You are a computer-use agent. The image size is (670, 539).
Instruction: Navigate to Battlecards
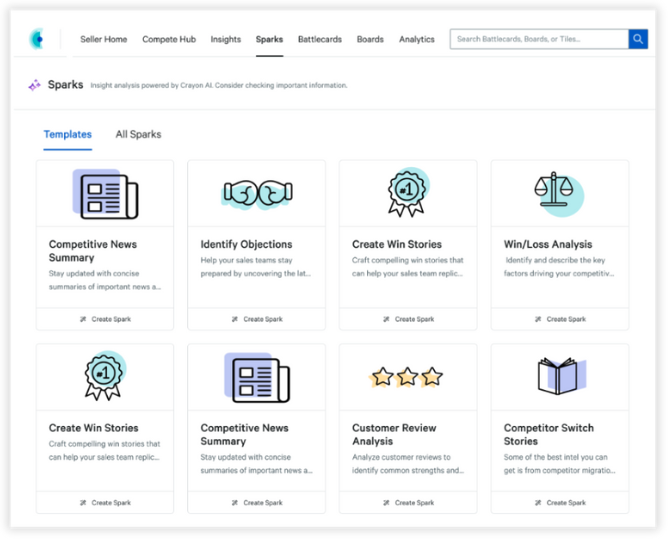click(x=320, y=40)
